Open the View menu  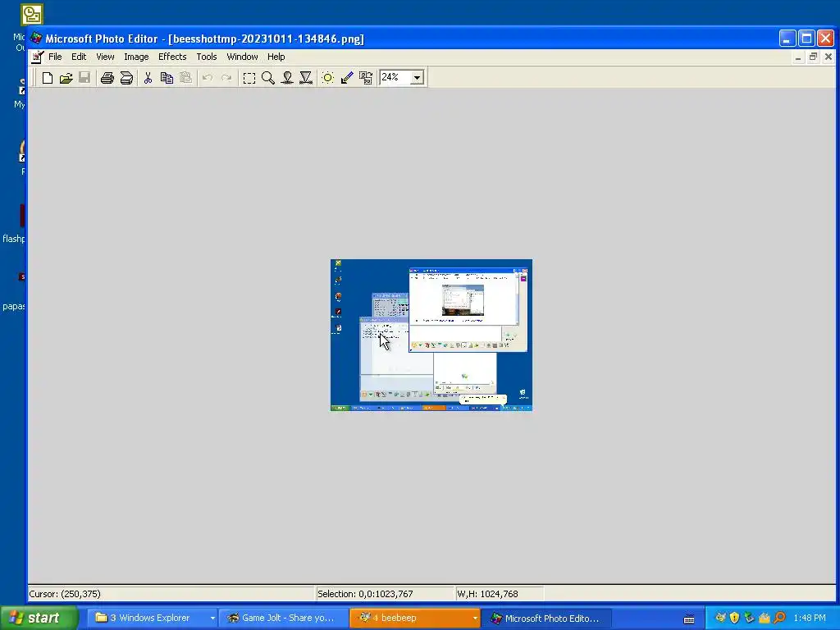tap(105, 57)
